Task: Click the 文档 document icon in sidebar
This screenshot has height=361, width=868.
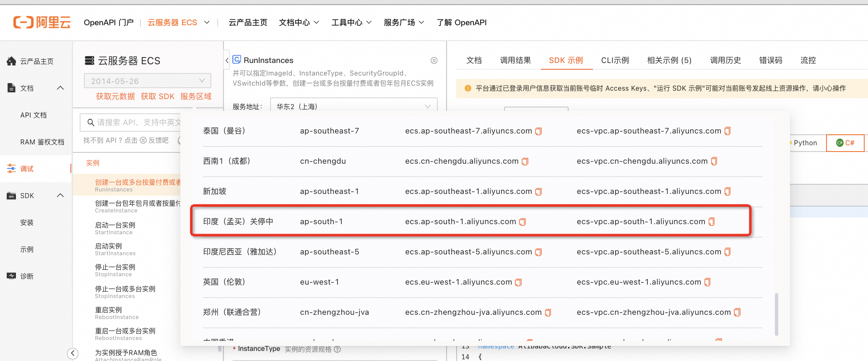Action: (11, 88)
